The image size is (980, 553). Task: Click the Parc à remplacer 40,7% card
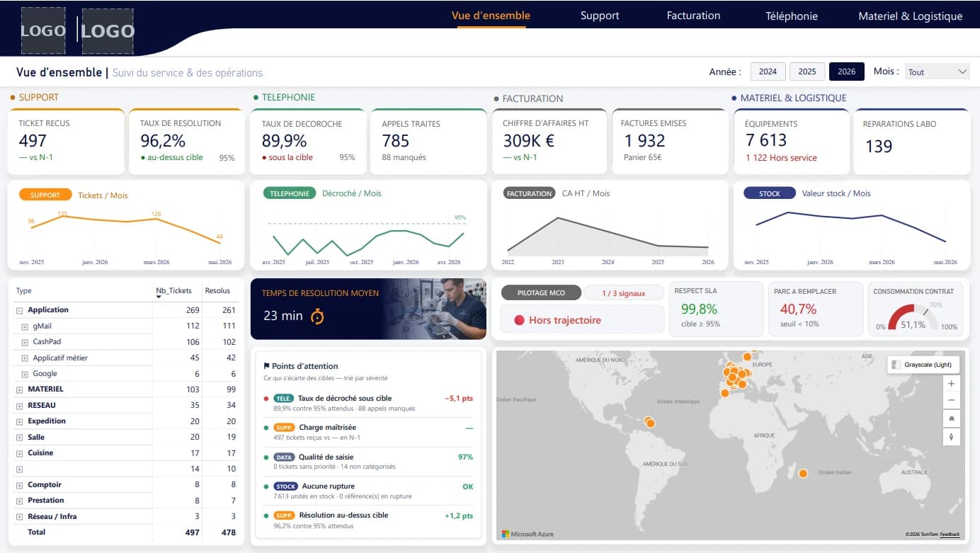[816, 309]
